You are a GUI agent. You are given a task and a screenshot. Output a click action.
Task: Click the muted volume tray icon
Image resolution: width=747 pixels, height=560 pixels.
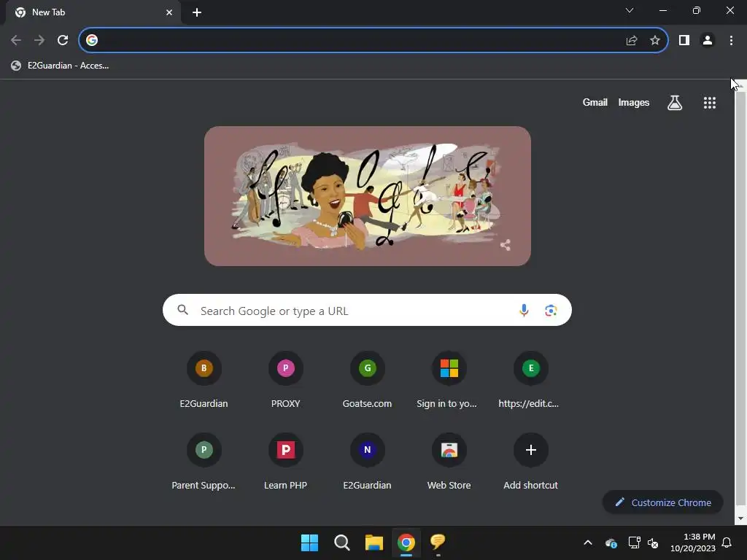653,542
